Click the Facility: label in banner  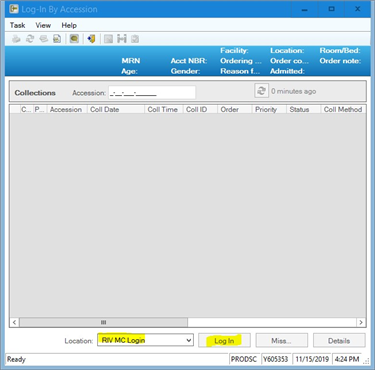tap(234, 51)
